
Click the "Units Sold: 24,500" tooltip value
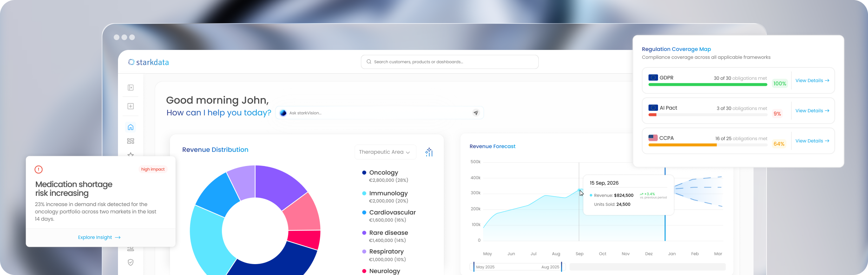[x=612, y=204]
